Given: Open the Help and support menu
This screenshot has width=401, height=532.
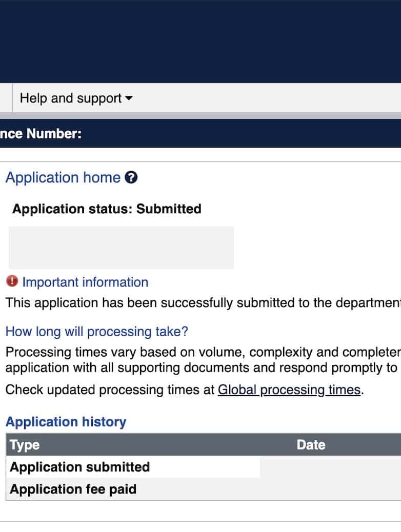Looking at the screenshot, I should point(71,98).
